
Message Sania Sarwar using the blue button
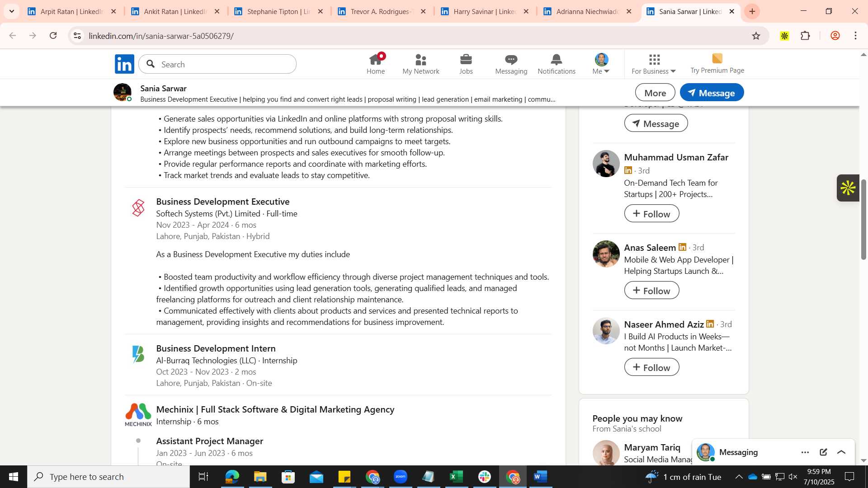pos(712,93)
